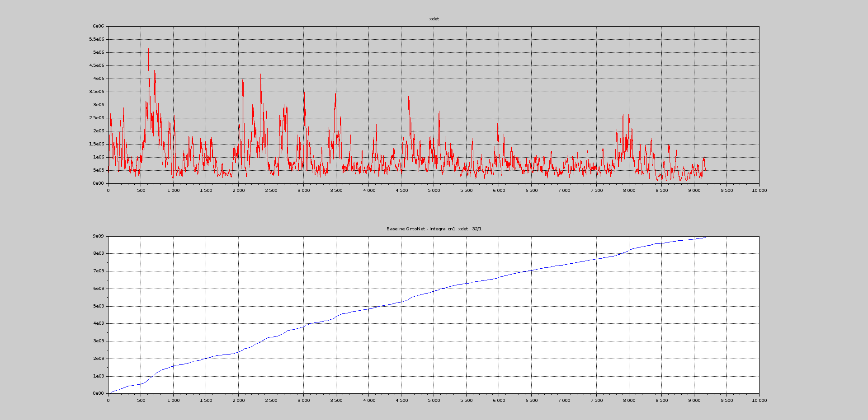Click the "0e00" y-axis label on top plot
The width and height of the screenshot is (868, 420).
(98, 183)
